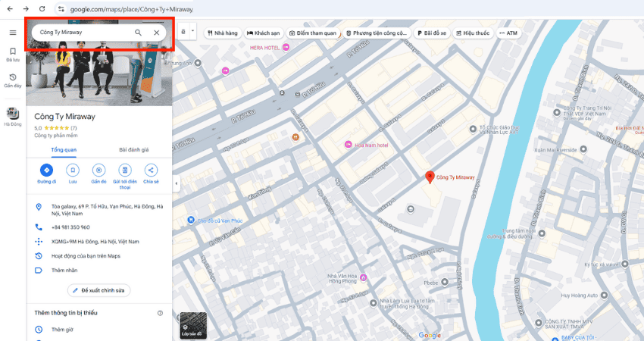Click the Gần đó nearby icon

98,170
